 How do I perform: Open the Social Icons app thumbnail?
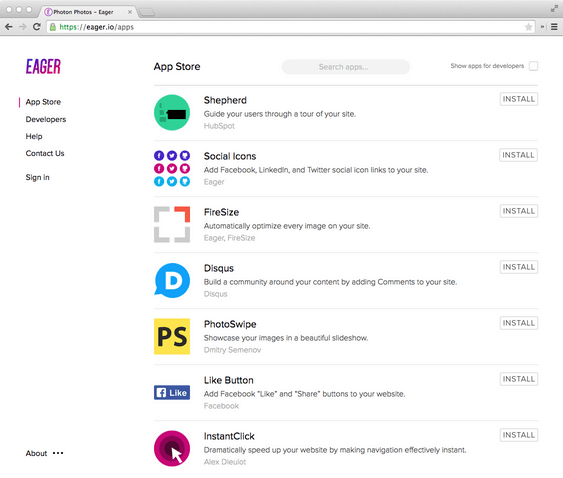172,168
